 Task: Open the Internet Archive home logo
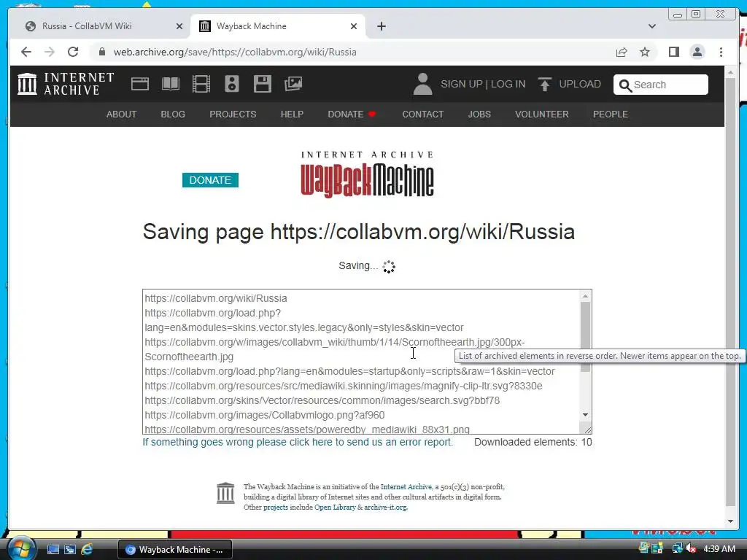click(66, 84)
